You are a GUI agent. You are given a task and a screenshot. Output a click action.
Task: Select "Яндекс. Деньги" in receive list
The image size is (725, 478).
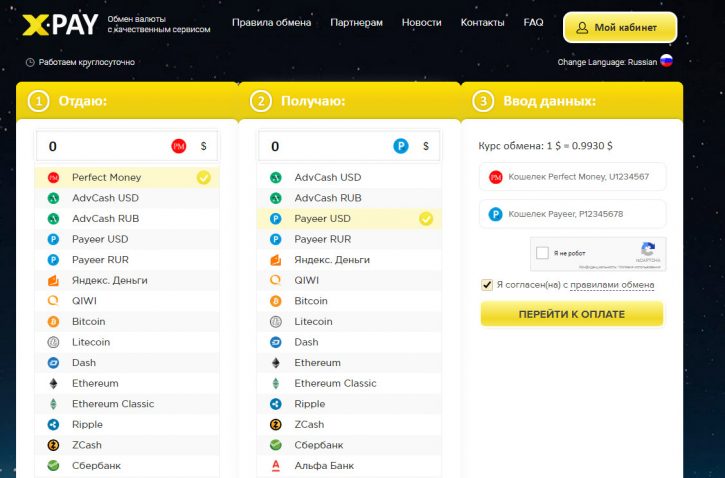pos(349,260)
